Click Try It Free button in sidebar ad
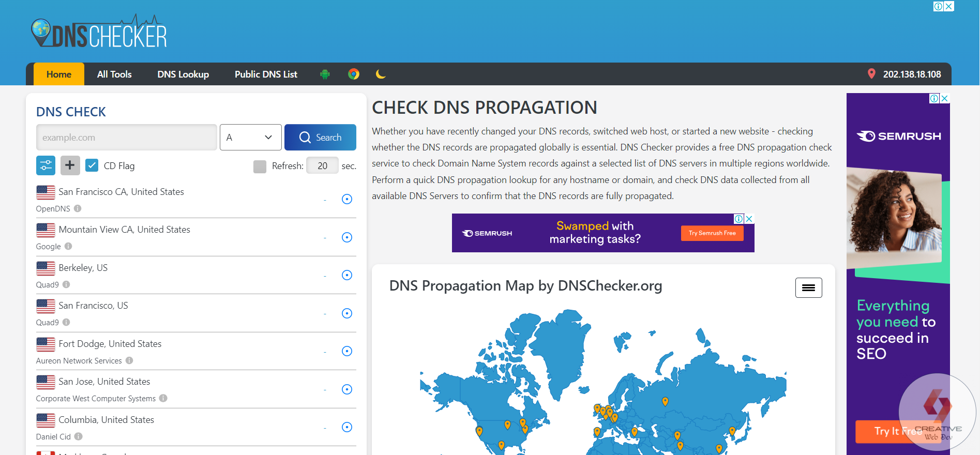Screen dimensions: 980x455 click(898, 431)
